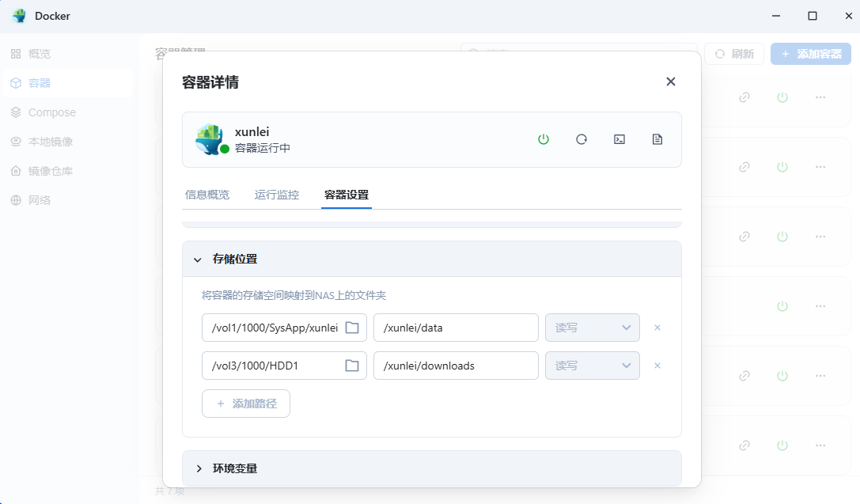Screen dimensions: 860x504
Task: Edit the /xunlei/downloads container path field
Action: pos(456,366)
